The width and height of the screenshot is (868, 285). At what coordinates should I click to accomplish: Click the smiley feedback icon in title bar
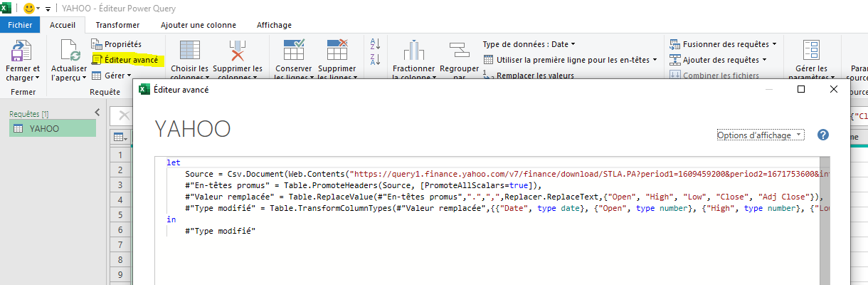click(x=30, y=8)
